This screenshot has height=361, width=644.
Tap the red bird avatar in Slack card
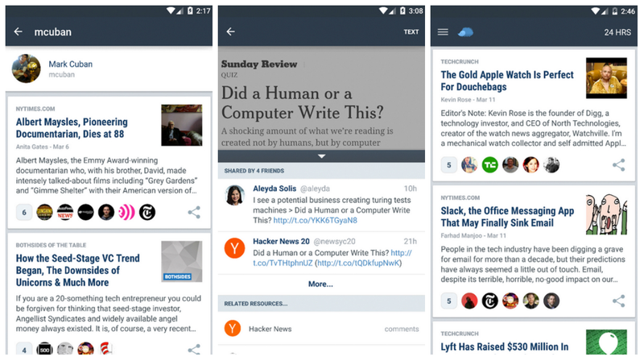(x=469, y=301)
